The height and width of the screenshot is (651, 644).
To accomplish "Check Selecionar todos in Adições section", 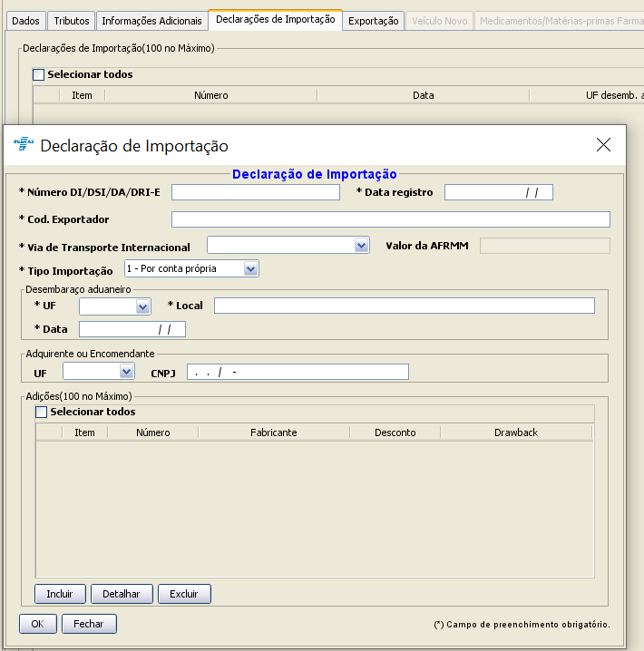I will pos(42,413).
